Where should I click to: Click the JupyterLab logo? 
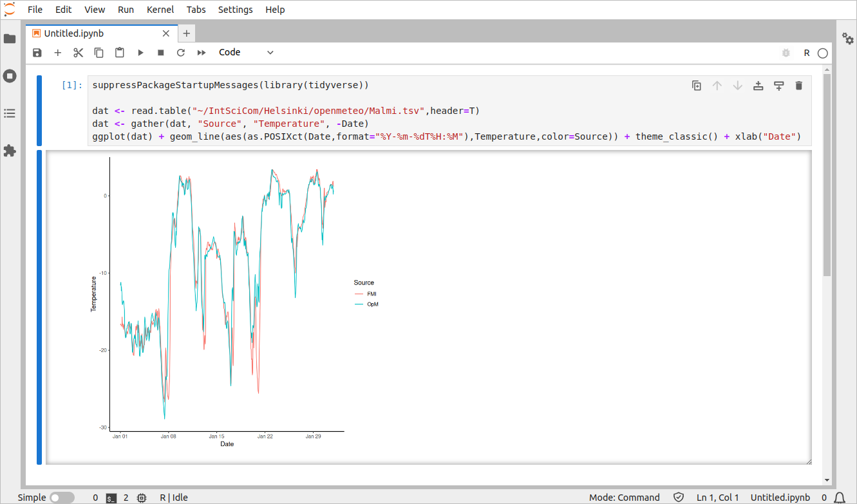(10, 9)
